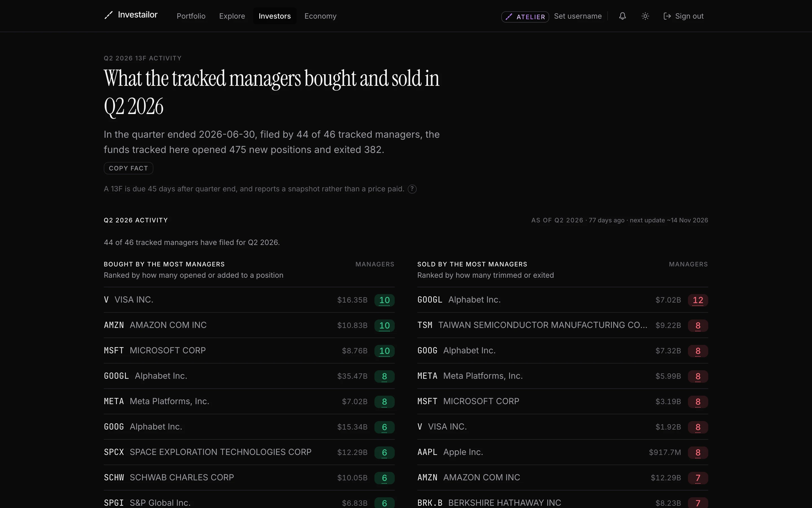The image size is (812, 508).
Task: Click the $9.22B value for TSM
Action: 668,326
